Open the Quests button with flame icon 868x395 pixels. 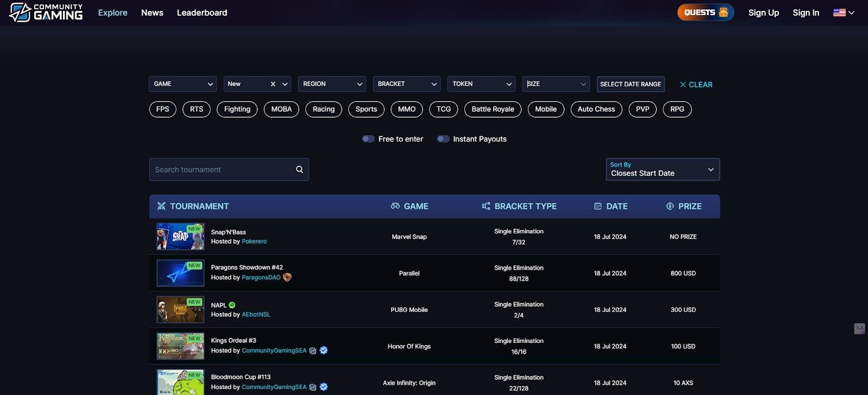pos(705,12)
